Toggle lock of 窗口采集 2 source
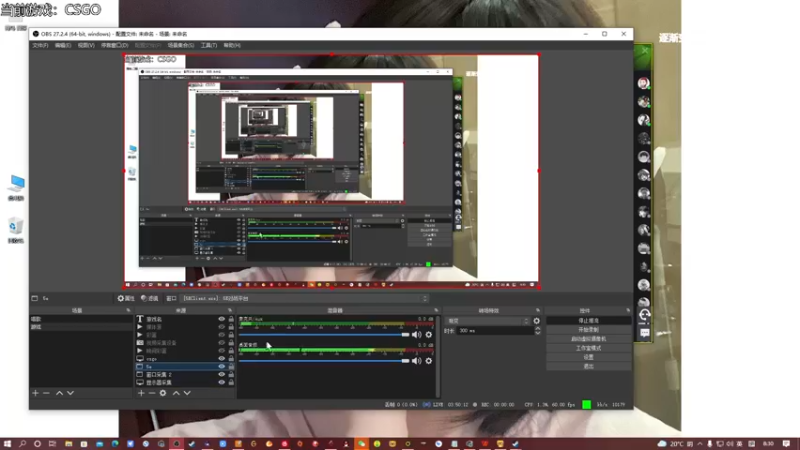800x450 pixels. [x=231, y=374]
